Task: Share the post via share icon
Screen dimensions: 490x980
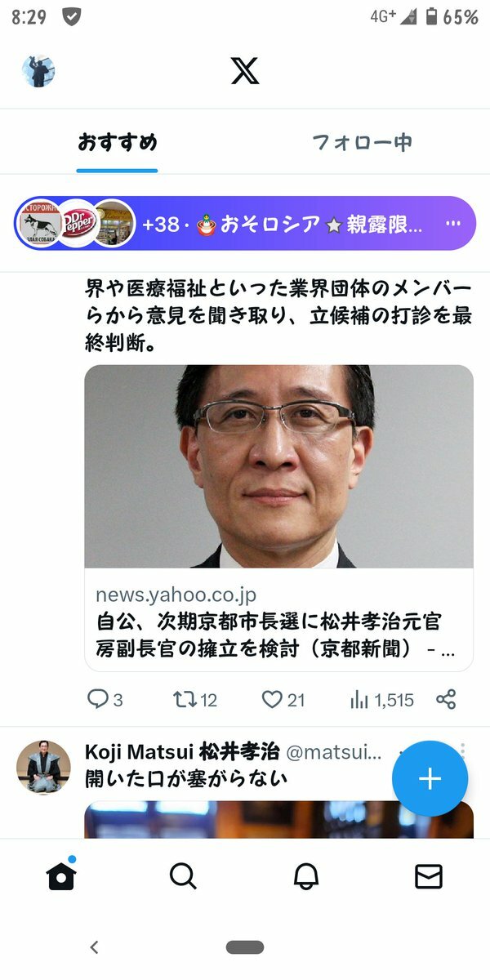Action: (x=446, y=700)
